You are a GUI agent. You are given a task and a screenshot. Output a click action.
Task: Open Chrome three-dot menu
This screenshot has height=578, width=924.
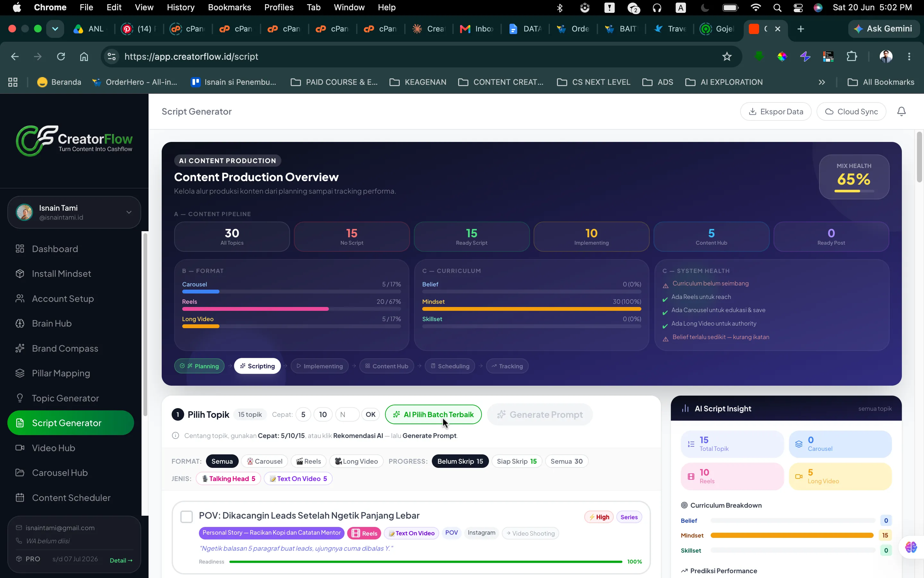909,57
